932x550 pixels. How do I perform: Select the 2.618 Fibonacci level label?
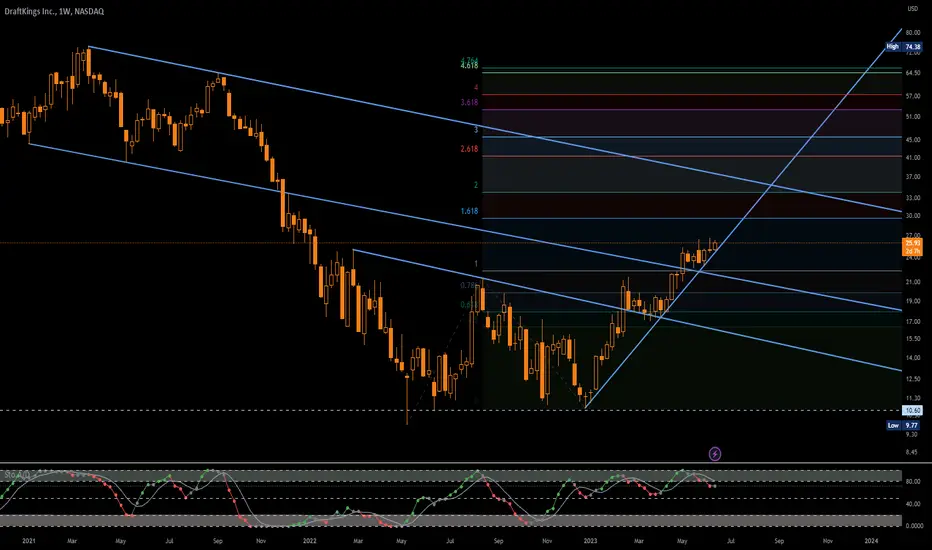pyautogui.click(x=469, y=149)
